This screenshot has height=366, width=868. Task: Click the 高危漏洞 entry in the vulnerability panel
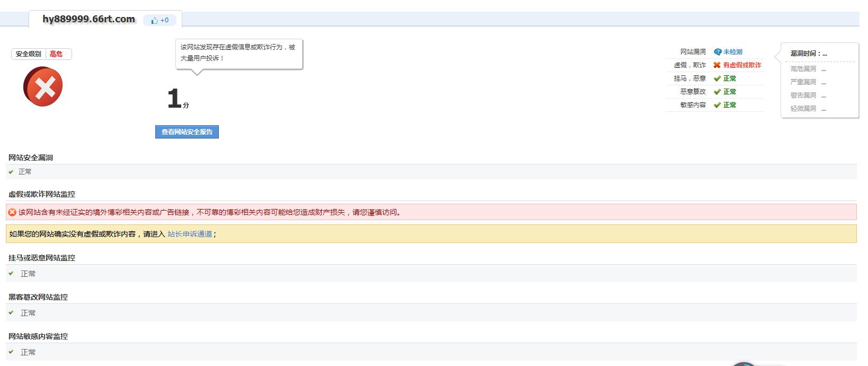click(803, 69)
